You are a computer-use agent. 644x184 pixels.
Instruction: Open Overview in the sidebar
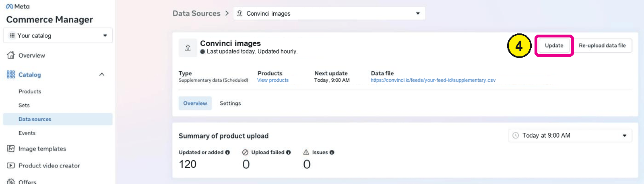point(32,56)
